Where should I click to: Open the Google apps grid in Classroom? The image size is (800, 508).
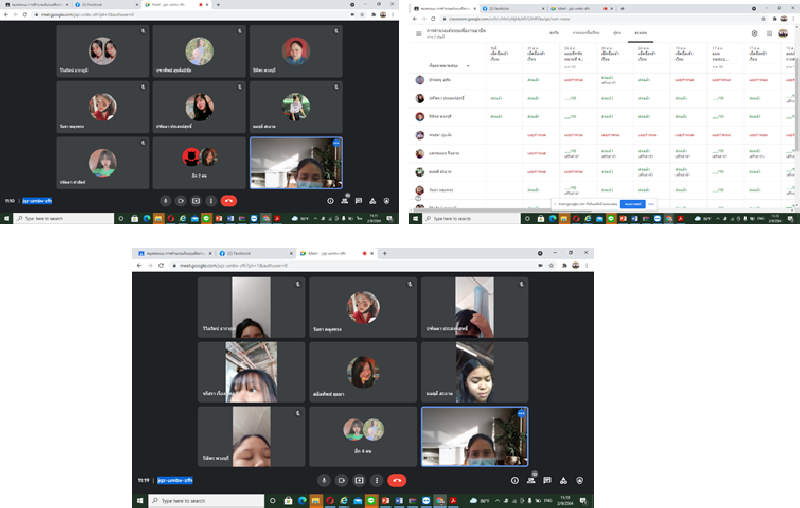[769, 33]
